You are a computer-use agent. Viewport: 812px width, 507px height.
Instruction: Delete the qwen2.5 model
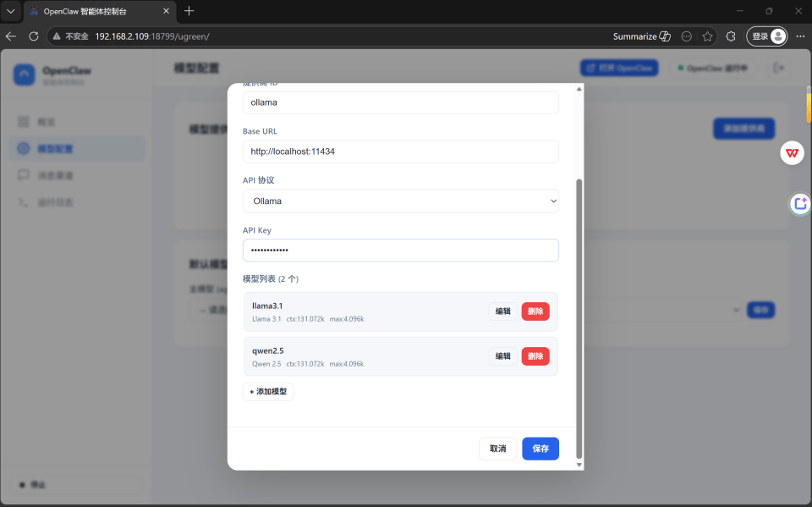click(535, 356)
